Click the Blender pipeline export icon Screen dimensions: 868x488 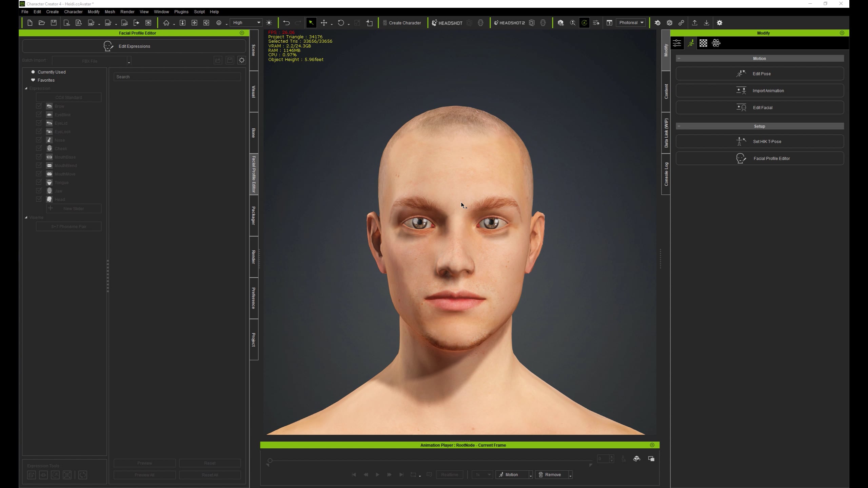657,23
